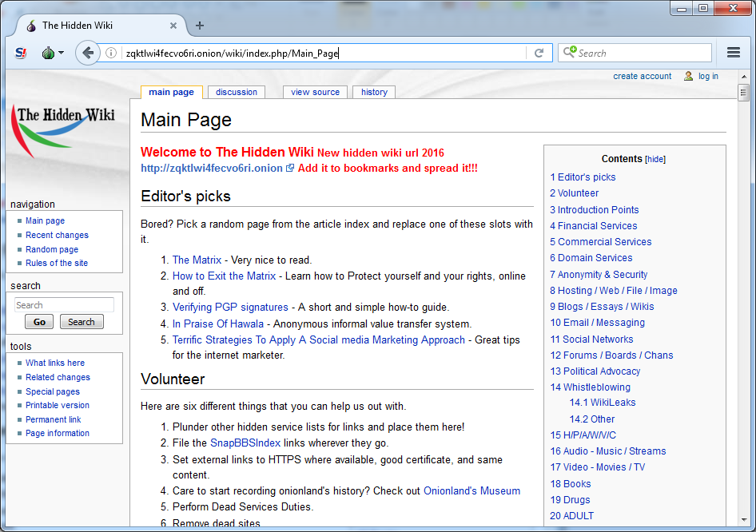This screenshot has height=532, width=756.
Task: Close The Hidden Wiki tab
Action: (x=173, y=26)
